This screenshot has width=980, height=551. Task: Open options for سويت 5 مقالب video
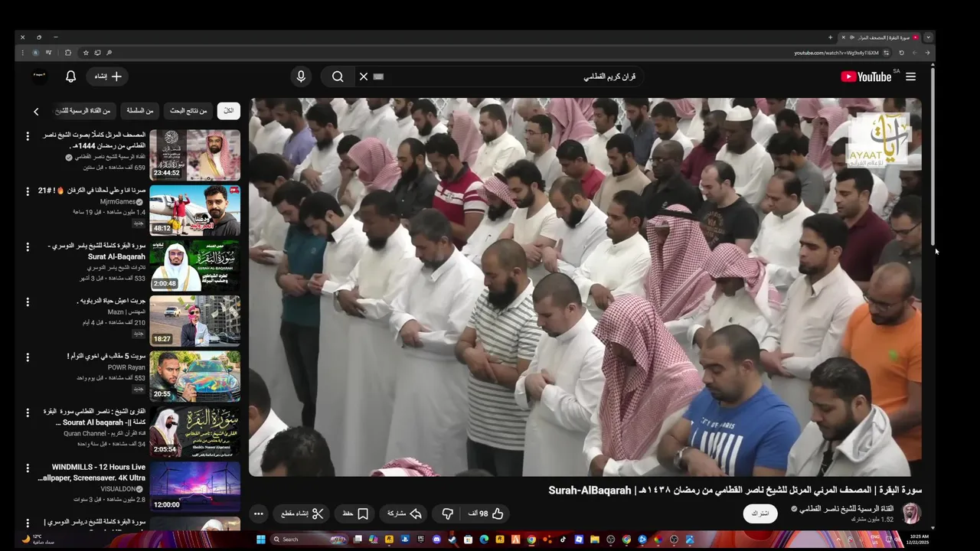click(28, 357)
